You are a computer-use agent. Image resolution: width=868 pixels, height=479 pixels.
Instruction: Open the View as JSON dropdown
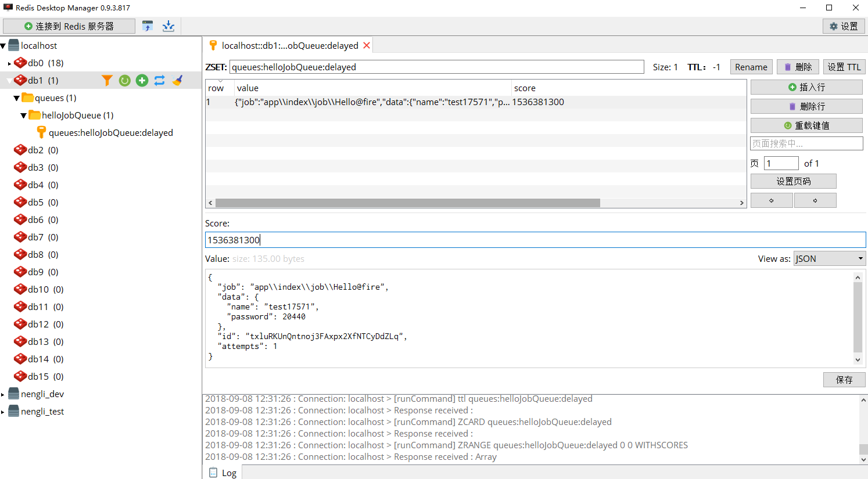830,258
